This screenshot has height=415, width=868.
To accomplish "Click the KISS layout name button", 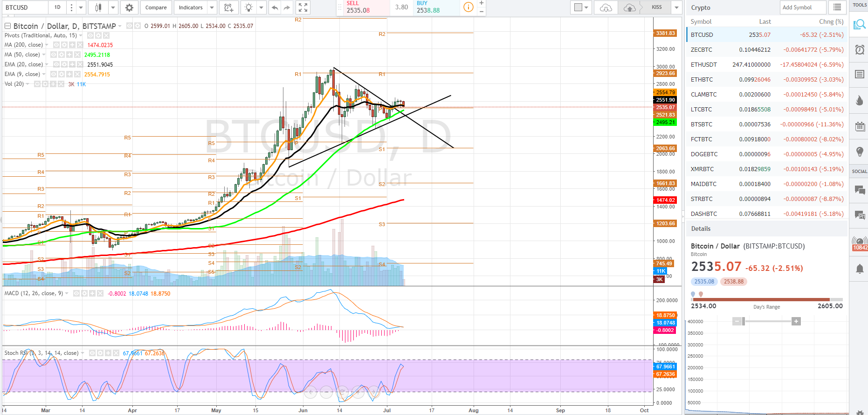I will coord(656,7).
